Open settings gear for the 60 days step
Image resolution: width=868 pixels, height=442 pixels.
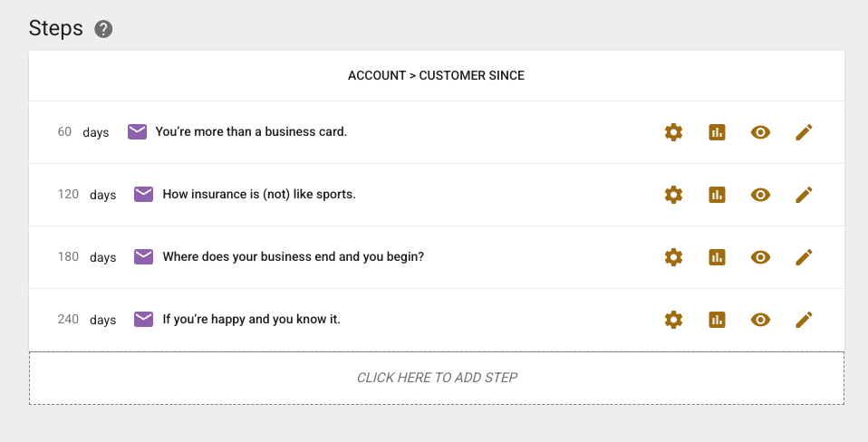click(x=673, y=132)
